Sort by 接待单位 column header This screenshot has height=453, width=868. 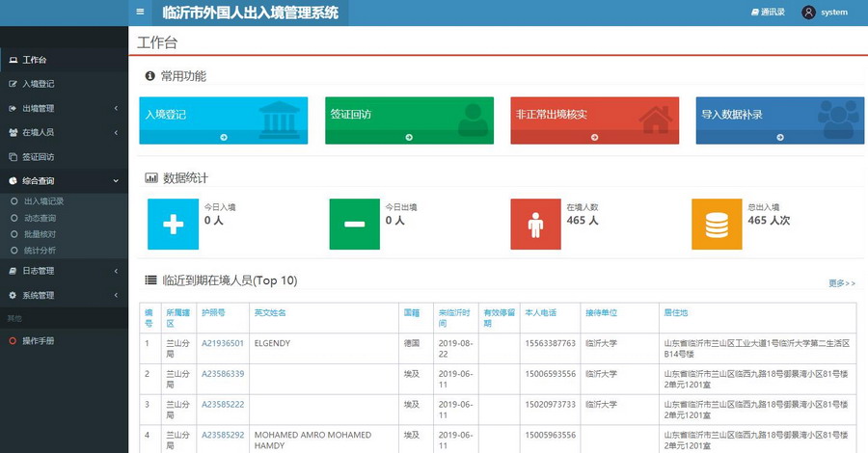[x=601, y=312]
